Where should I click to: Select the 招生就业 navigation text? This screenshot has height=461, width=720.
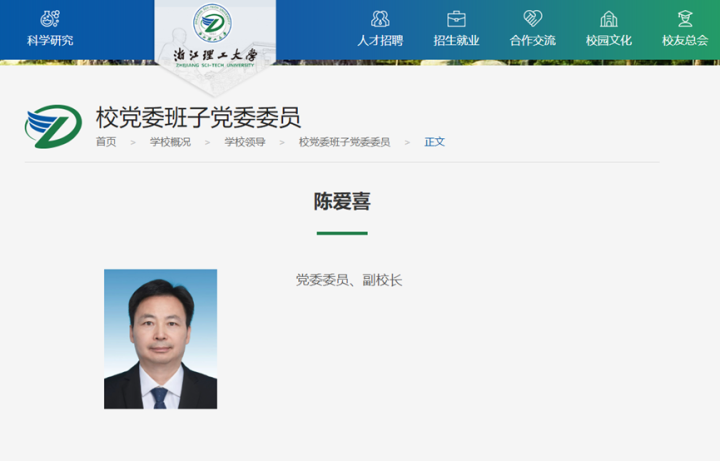[x=456, y=41]
